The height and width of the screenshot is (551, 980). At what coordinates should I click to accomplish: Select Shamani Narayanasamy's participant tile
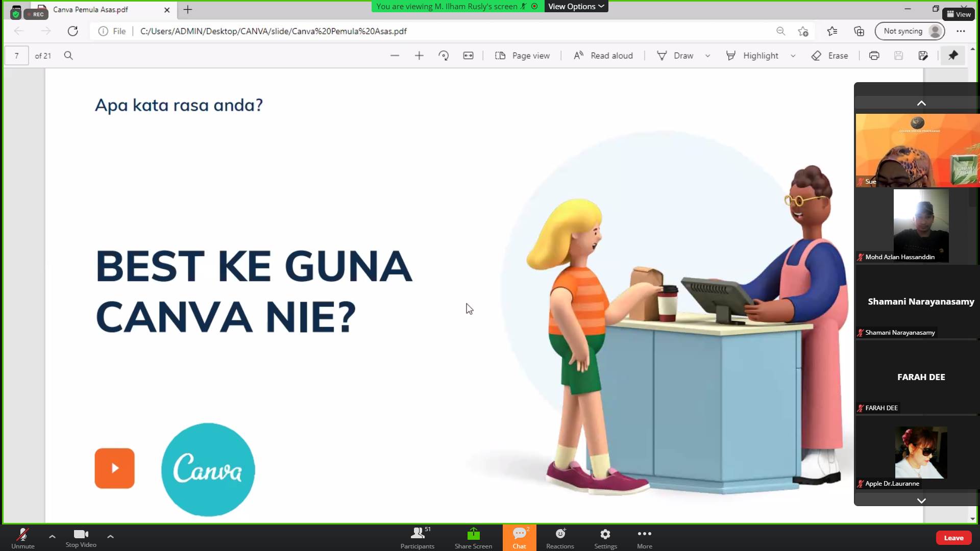(918, 302)
